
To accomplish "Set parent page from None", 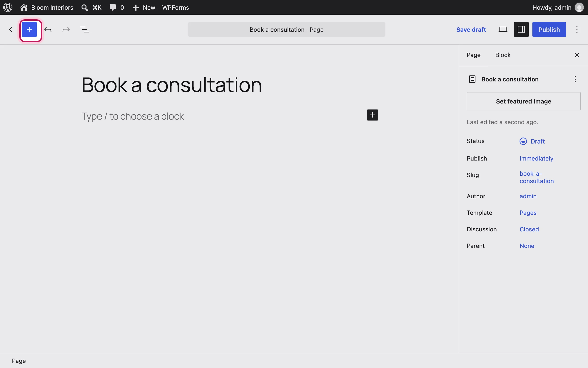I will point(527,246).
